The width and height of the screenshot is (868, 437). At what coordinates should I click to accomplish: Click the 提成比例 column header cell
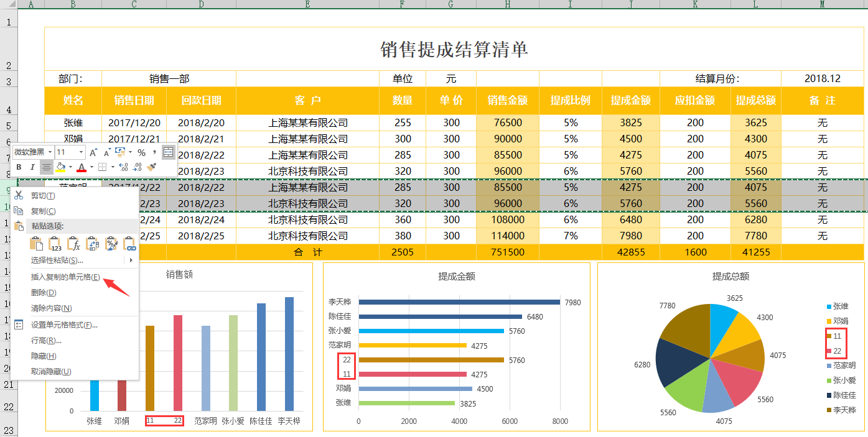[x=571, y=100]
